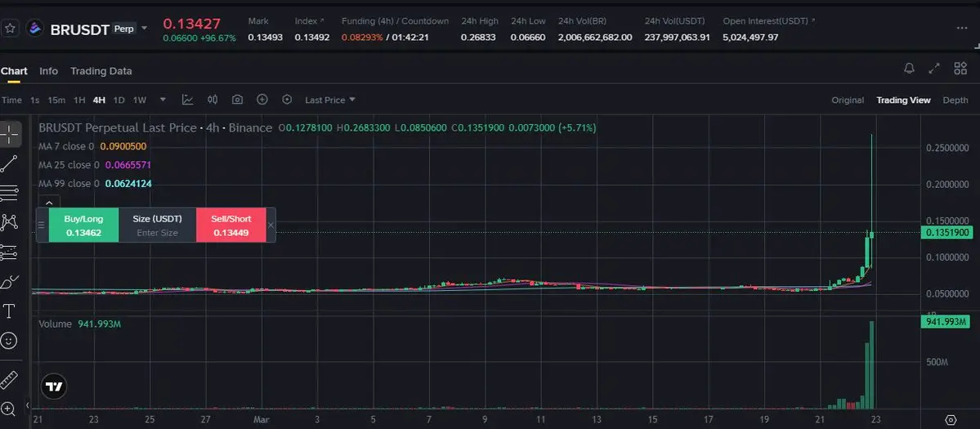Screen dimensions: 980x429
Task: Expand chart to fullscreen
Action: point(934,69)
